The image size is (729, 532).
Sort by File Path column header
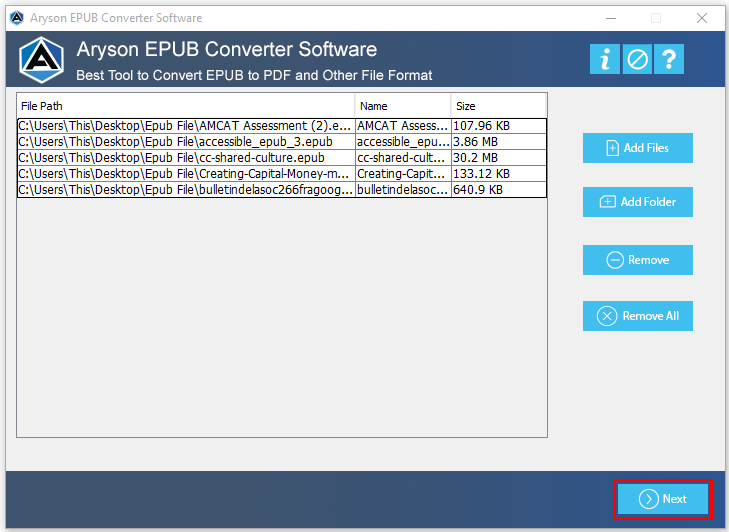click(186, 106)
